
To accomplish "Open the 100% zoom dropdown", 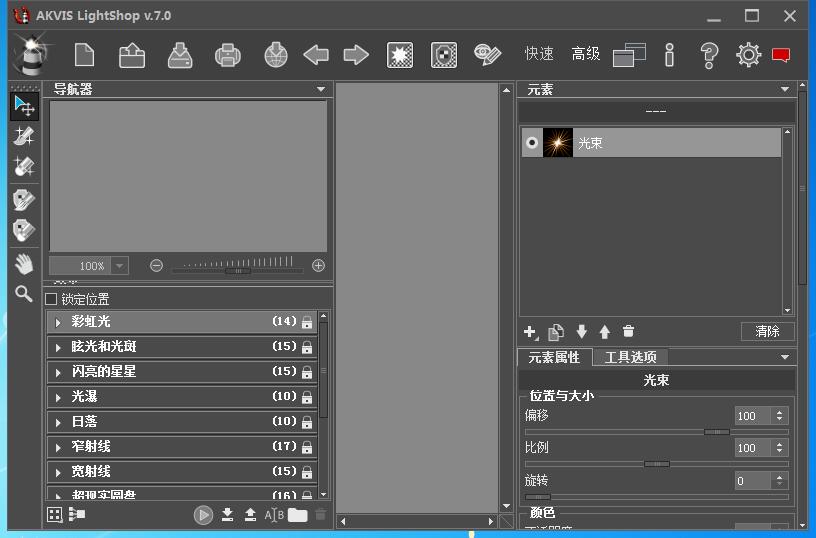I will [x=120, y=266].
